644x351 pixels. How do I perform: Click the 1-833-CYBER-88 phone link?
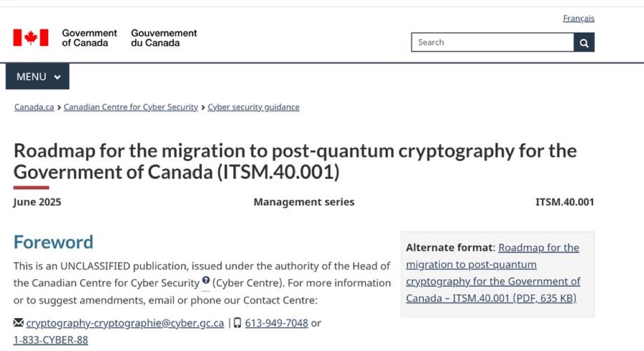[50, 340]
